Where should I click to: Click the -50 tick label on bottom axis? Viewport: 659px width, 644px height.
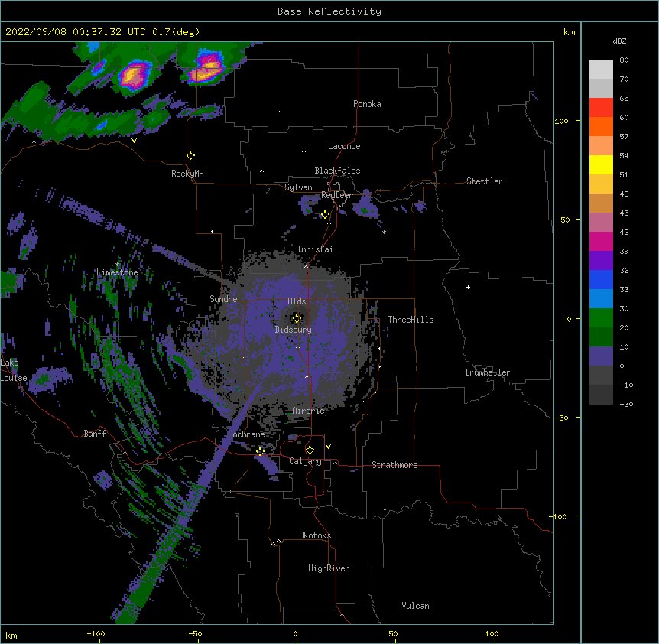[195, 633]
